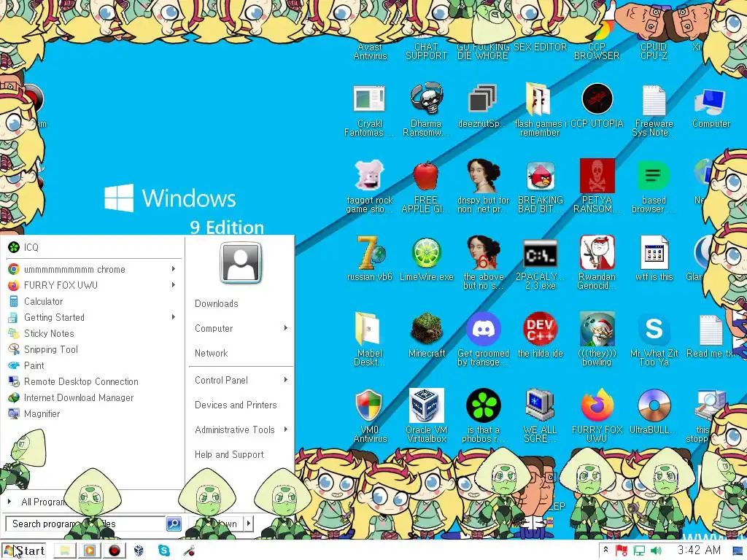The height and width of the screenshot is (560, 747).
Task: Expand the Administrative Tools submenu arrow
Action: [x=286, y=429]
